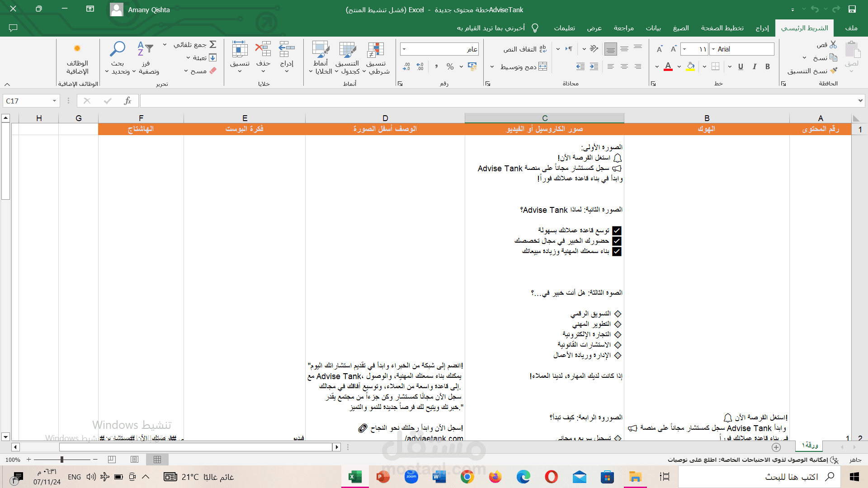
Task: Toggle underline with the U button
Action: pyautogui.click(x=741, y=67)
